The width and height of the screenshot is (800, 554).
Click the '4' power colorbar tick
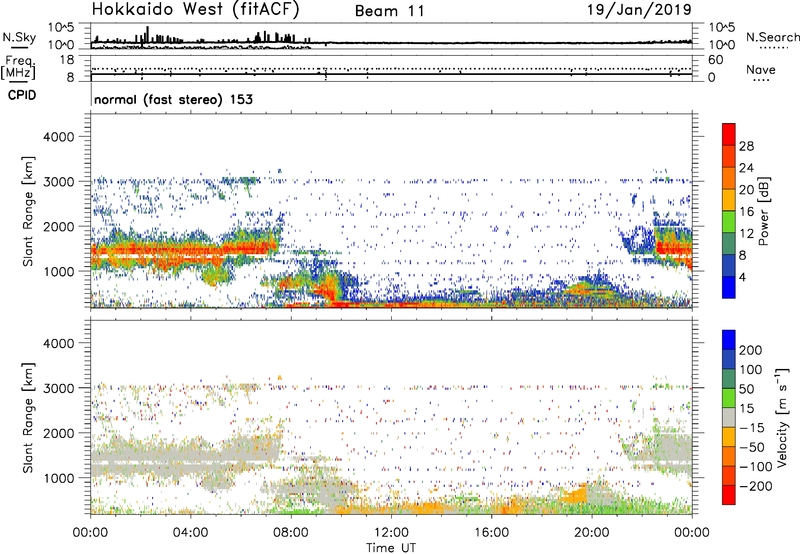tap(742, 277)
